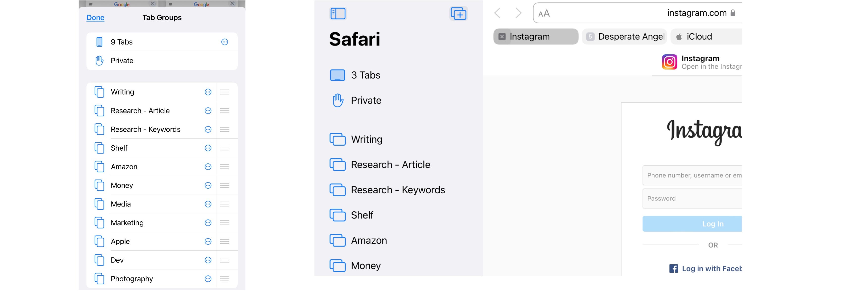868x293 pixels.
Task: Open the ellipsis menu for Photography group
Action: click(x=208, y=279)
